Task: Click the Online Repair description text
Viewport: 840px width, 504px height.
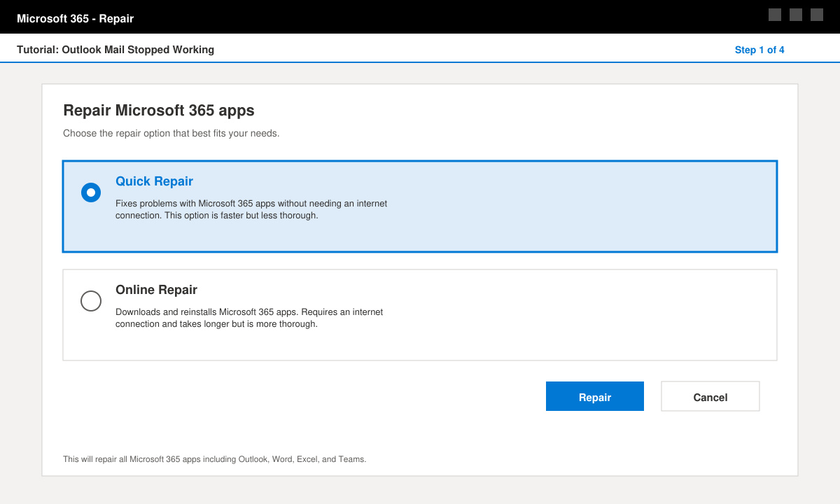Action: 249,318
